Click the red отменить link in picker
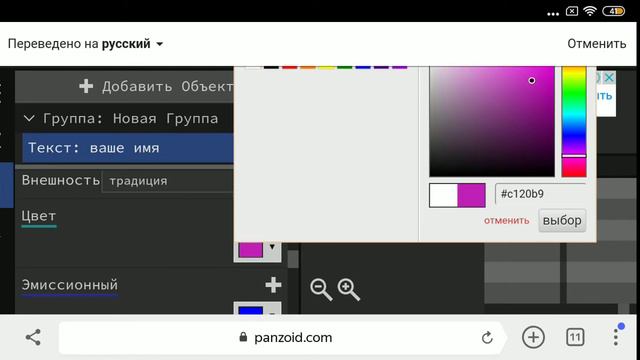This screenshot has height=360, width=640. tap(507, 220)
